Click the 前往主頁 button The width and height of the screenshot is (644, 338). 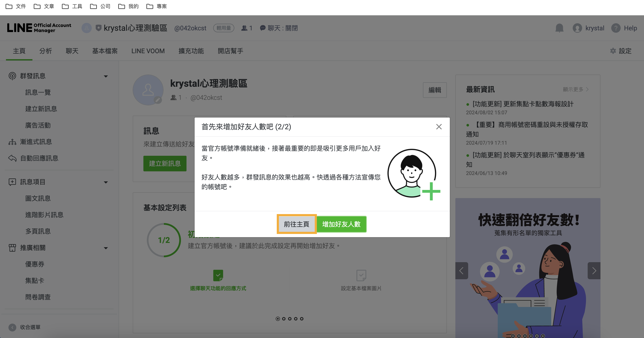(x=296, y=224)
